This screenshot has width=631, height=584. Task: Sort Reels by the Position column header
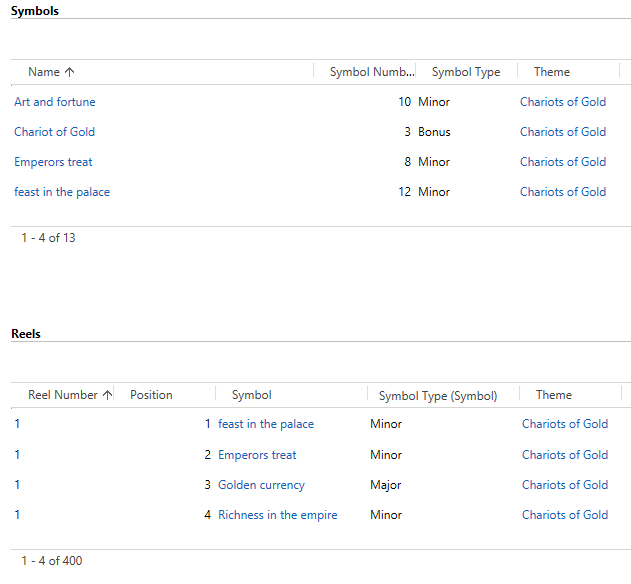coord(151,395)
